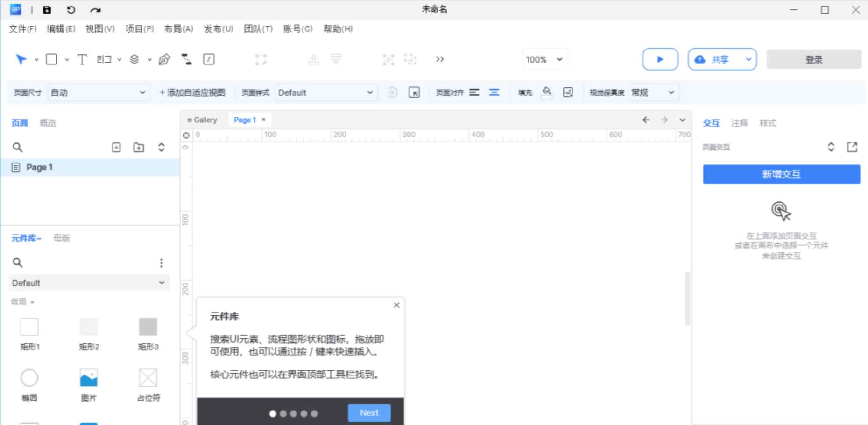Open the 视觉保真度 fidelity dropdown
868x425 pixels.
click(653, 92)
